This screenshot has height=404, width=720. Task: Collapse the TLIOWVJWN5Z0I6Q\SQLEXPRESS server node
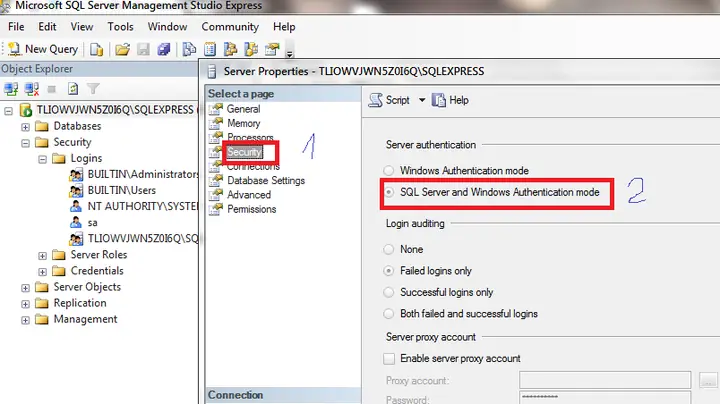coord(8,111)
